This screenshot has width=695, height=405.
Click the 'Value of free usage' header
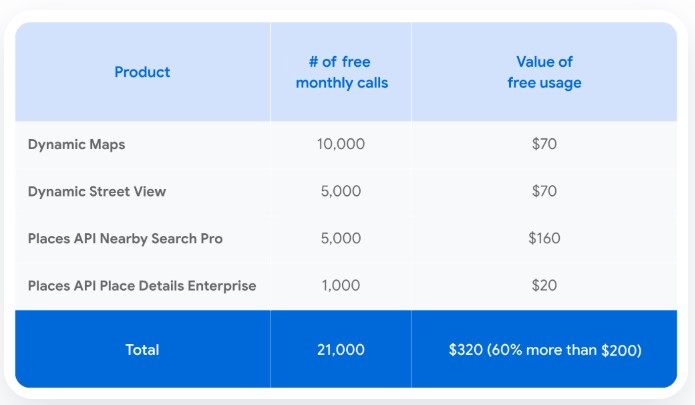tap(544, 72)
